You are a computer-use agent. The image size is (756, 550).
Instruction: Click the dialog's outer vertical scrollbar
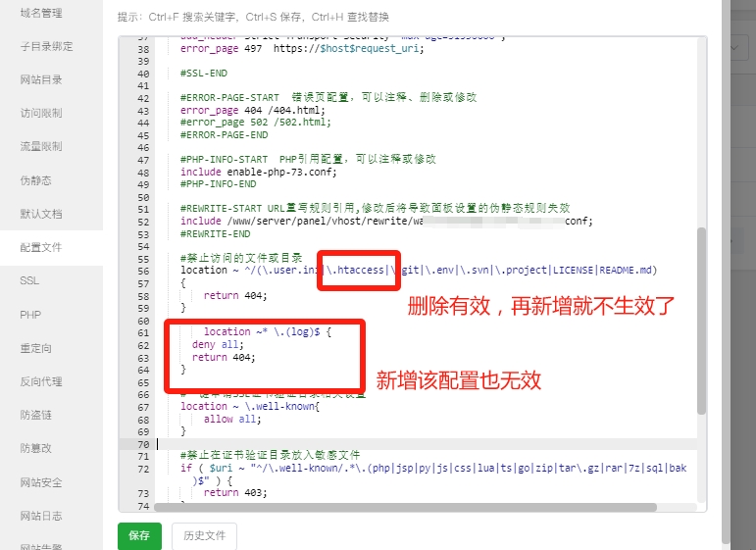tap(726, 272)
